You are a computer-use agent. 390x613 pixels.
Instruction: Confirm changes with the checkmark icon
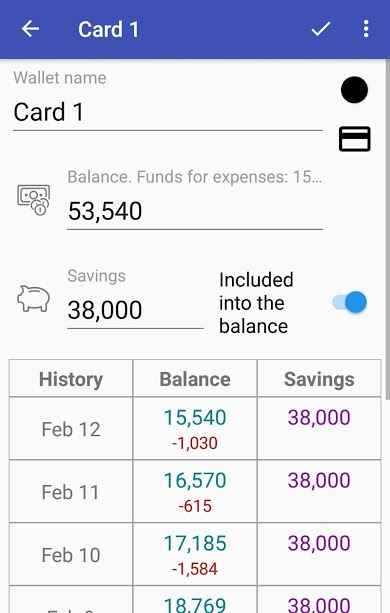pos(321,29)
